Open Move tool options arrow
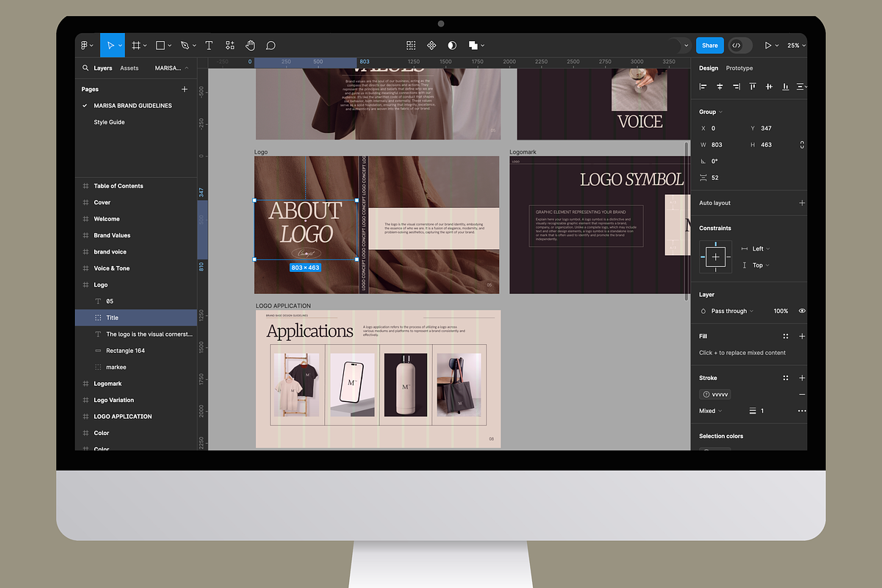Image resolution: width=882 pixels, height=588 pixels. pyautogui.click(x=120, y=46)
